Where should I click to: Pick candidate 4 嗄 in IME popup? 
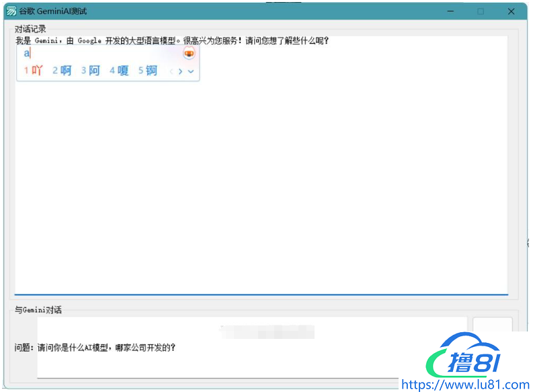pyautogui.click(x=119, y=71)
